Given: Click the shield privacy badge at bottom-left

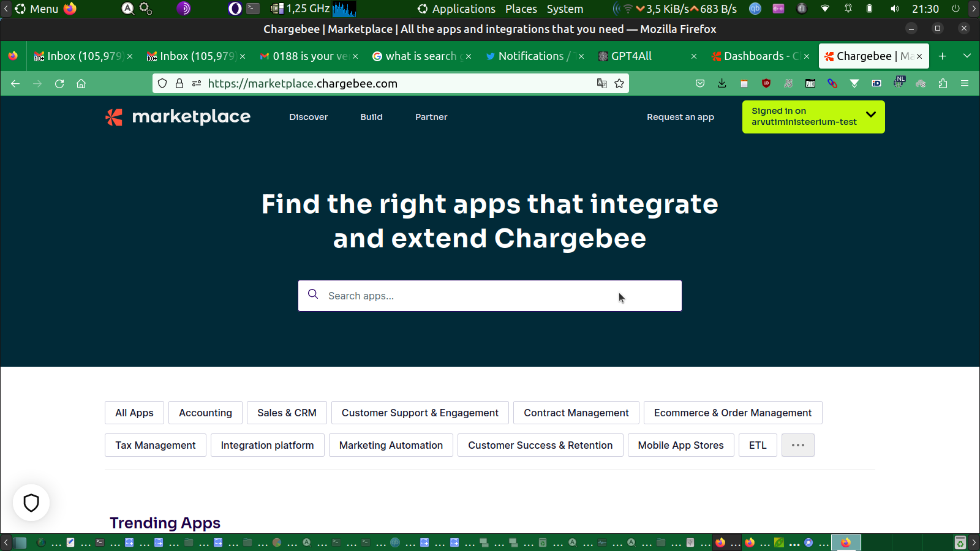Looking at the screenshot, I should [x=31, y=503].
